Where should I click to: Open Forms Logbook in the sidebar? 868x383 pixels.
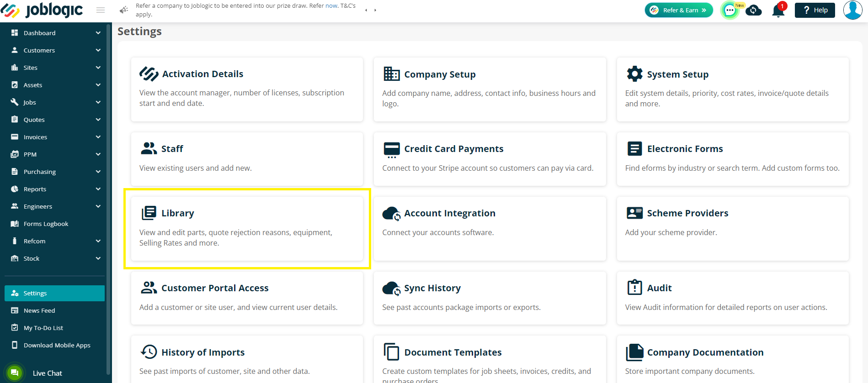[x=54, y=224]
